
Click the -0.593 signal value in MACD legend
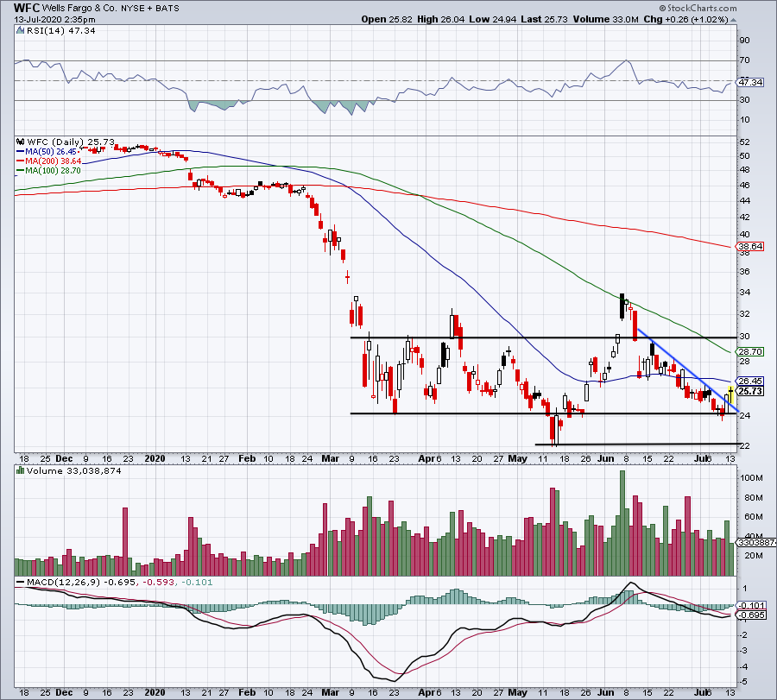coord(159,582)
